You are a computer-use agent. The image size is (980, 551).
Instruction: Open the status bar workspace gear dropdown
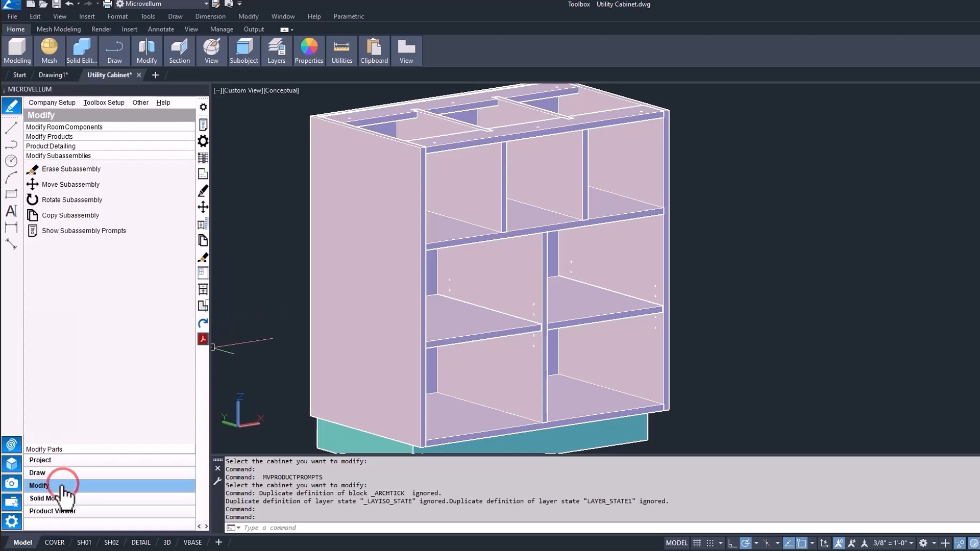(x=934, y=543)
